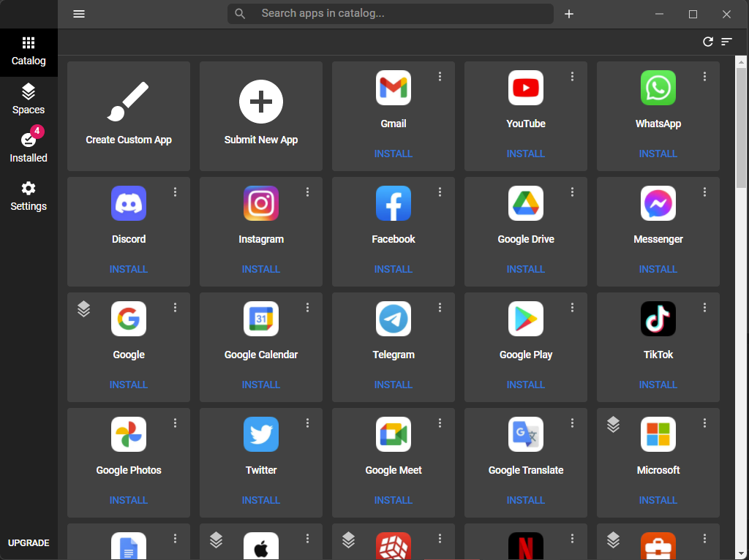
Task: Install the WhatsApp app
Action: pos(658,154)
